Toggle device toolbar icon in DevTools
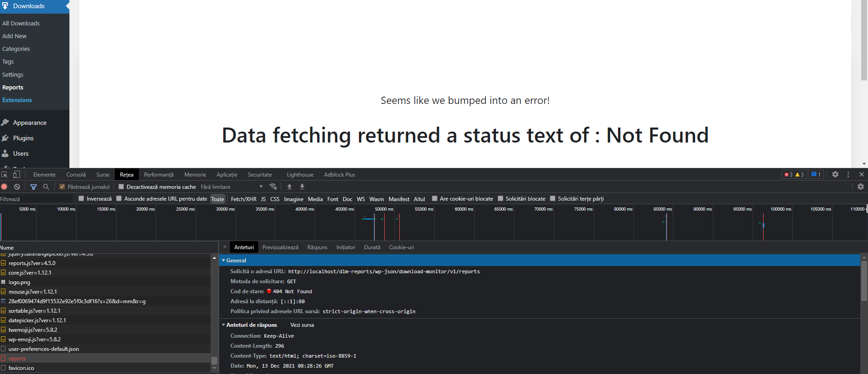Screen dimensions: 868x374 click(x=16, y=174)
